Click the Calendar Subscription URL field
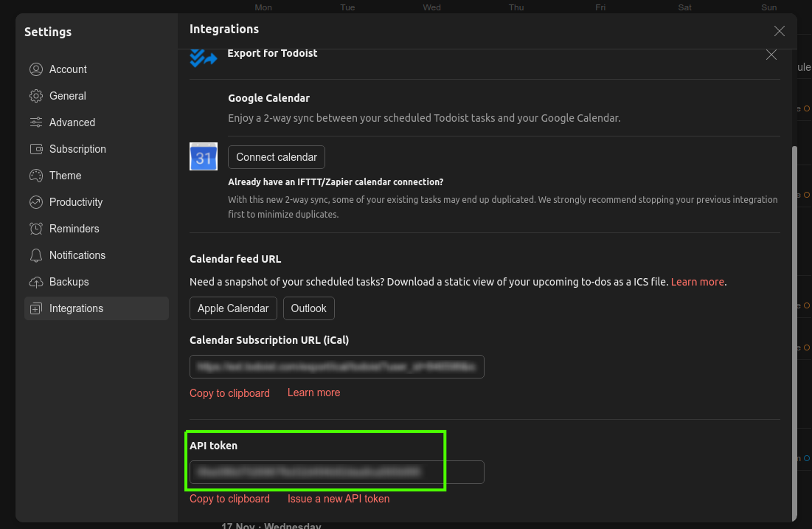The height and width of the screenshot is (529, 812). point(336,367)
